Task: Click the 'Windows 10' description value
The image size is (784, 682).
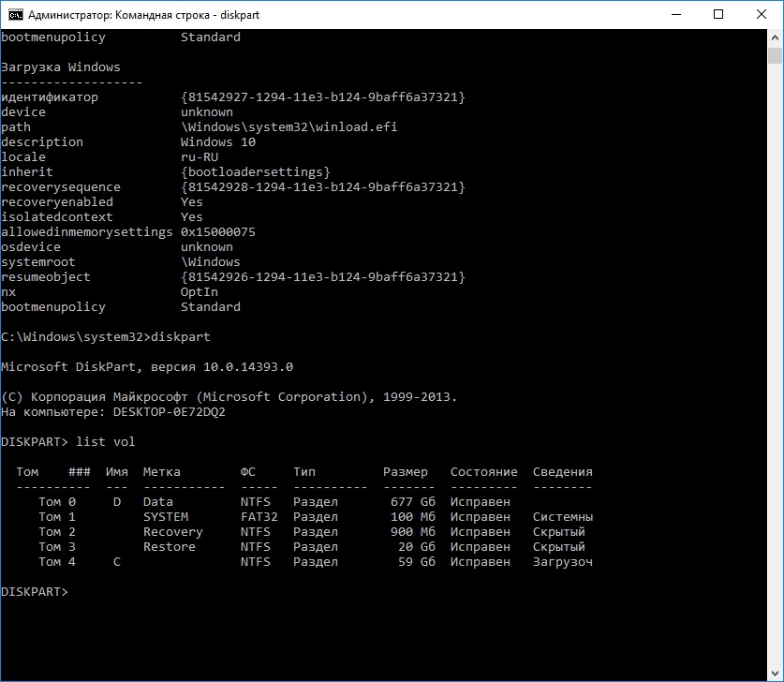Action: tap(217, 142)
